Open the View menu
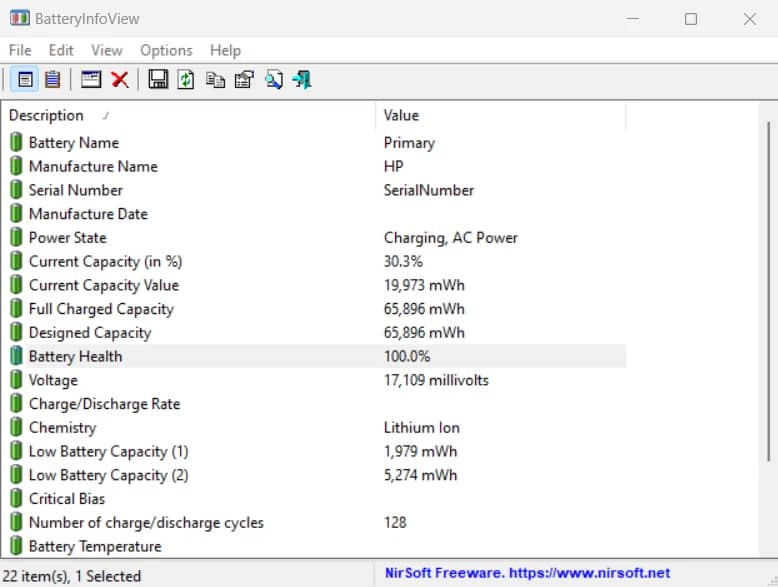The width and height of the screenshot is (778, 587). [x=107, y=50]
